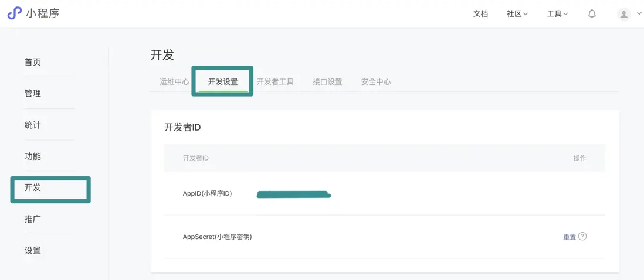Go to the 安全中心 tab
The width and height of the screenshot is (644, 280).
click(376, 82)
